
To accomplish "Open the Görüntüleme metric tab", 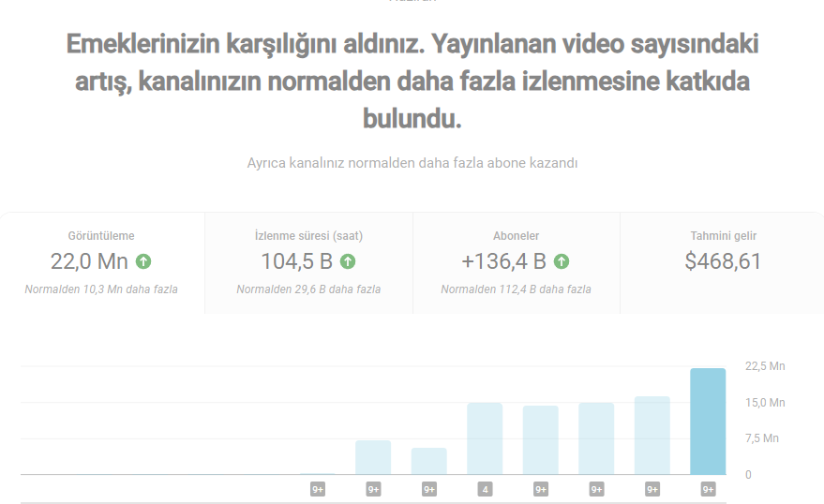I will 101,262.
